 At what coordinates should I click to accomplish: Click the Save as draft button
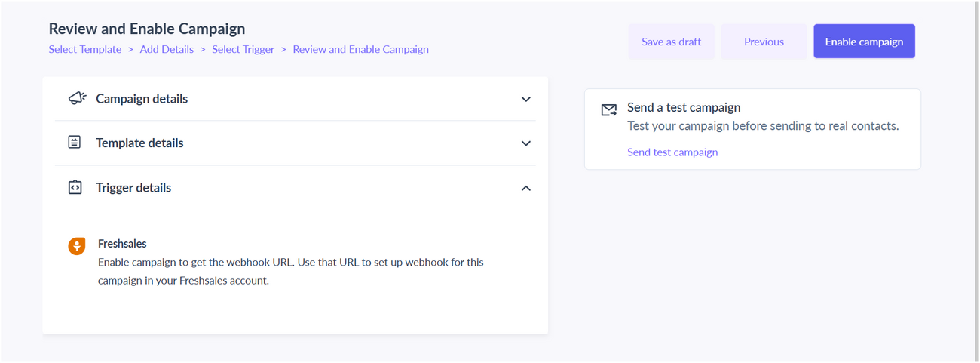click(672, 42)
